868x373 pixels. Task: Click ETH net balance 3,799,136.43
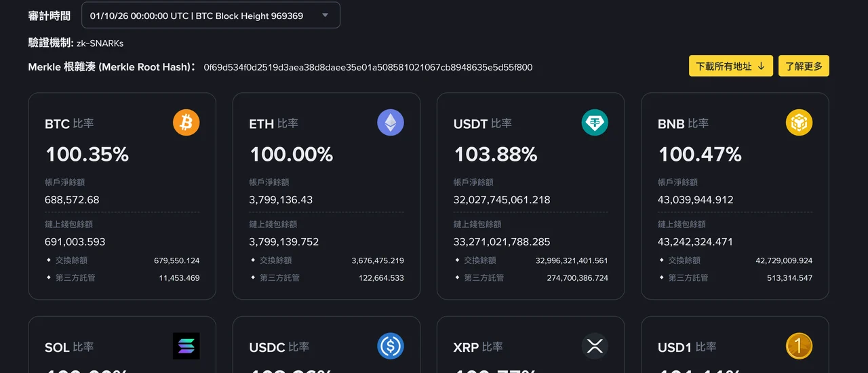pos(281,200)
